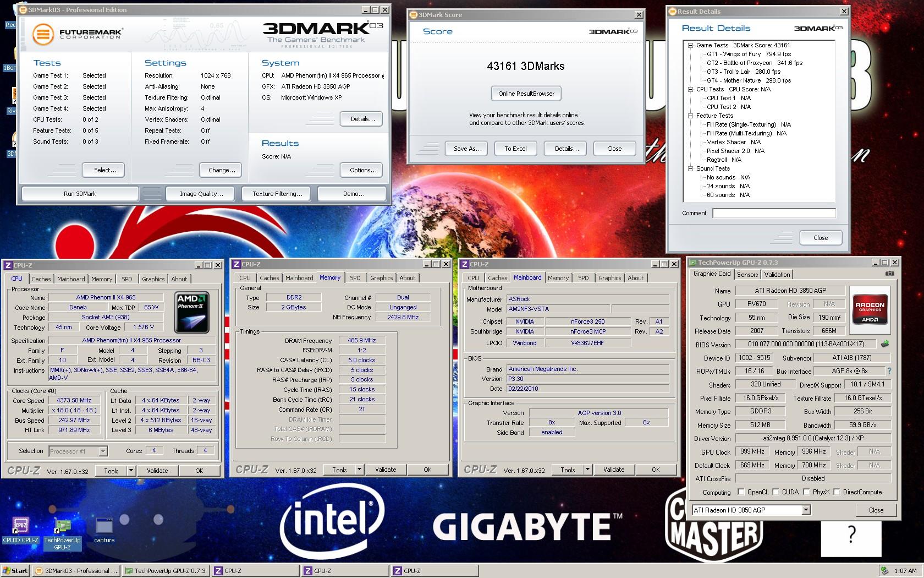
Task: Open GPU selection dropdown in GPU-Z
Action: click(x=806, y=510)
